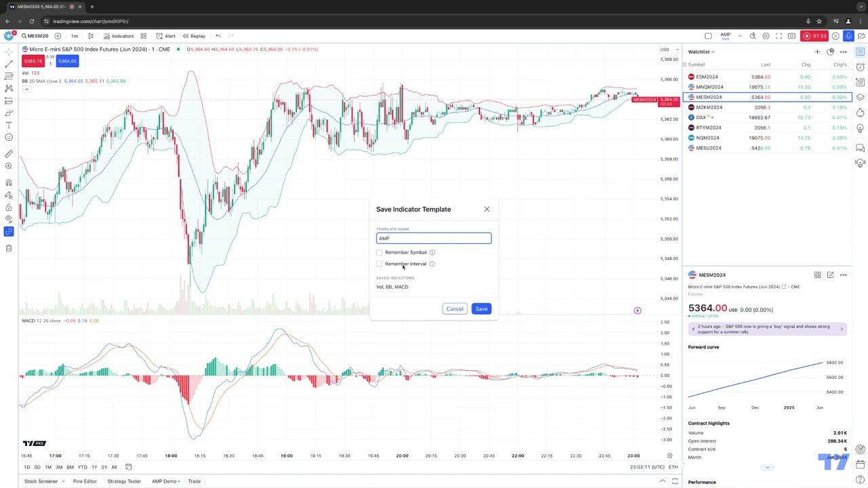Open the Stock Screener dropdown
868x488 pixels.
coord(44,481)
